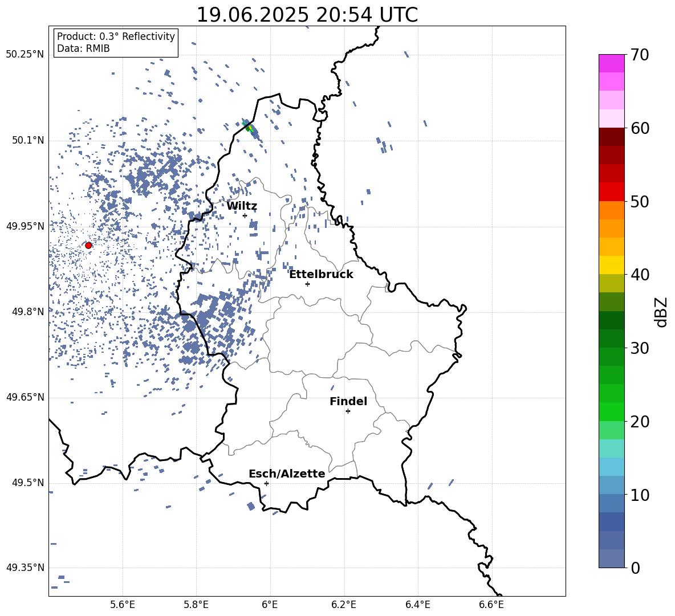Click the 49.65°N latitude label
Image resolution: width=675 pixels, height=616 pixels.
pyautogui.click(x=25, y=397)
